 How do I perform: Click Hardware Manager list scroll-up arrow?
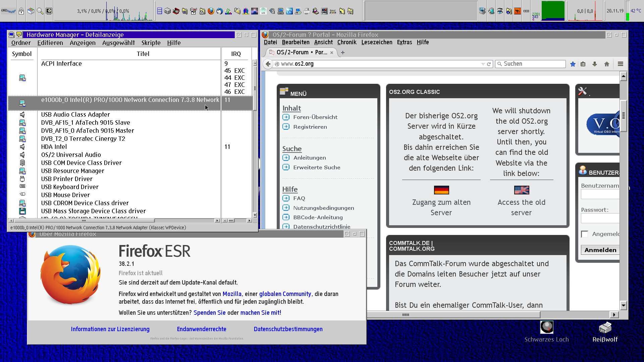click(255, 63)
